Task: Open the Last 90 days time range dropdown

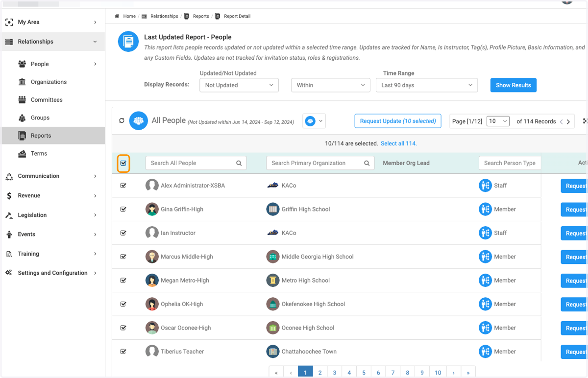Action: (x=427, y=85)
